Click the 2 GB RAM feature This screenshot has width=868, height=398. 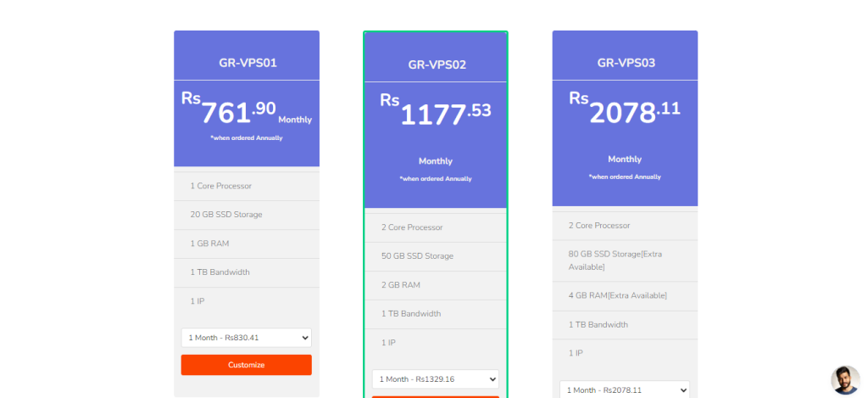(x=401, y=285)
